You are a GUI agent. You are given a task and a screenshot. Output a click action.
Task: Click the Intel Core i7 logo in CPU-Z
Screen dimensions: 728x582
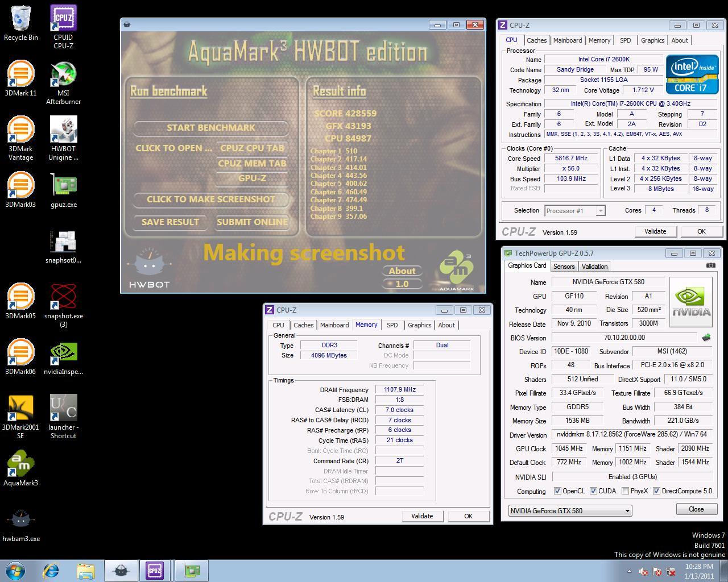[692, 74]
